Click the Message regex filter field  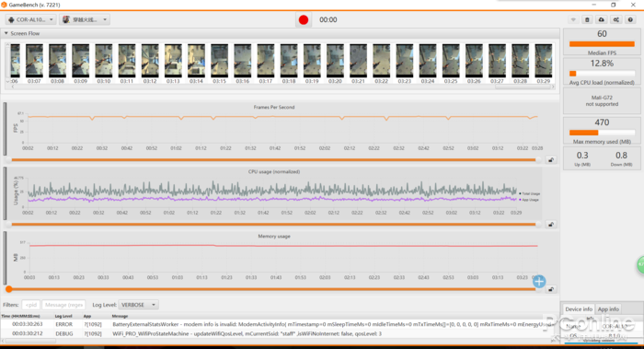pyautogui.click(x=63, y=305)
